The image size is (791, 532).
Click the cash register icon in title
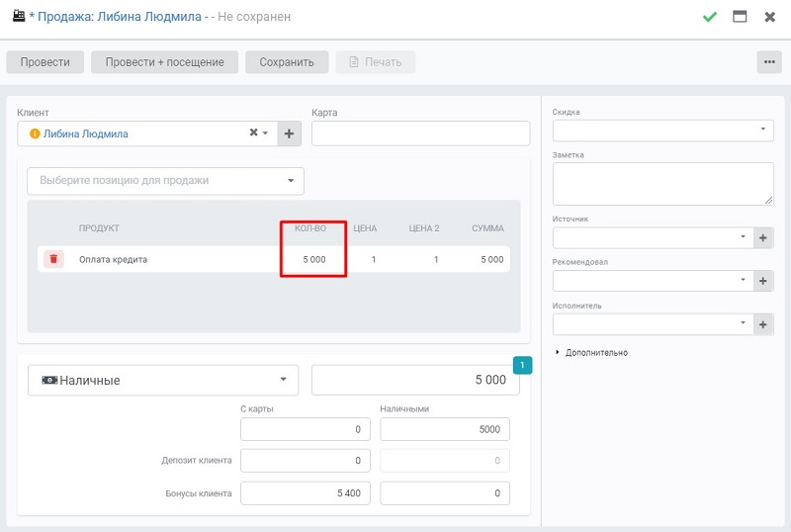[x=19, y=16]
